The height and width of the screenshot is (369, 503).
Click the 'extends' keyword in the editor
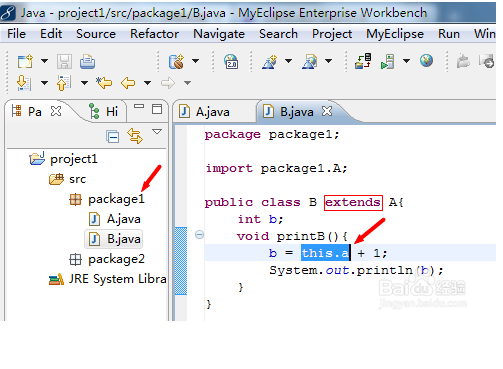[x=353, y=202]
